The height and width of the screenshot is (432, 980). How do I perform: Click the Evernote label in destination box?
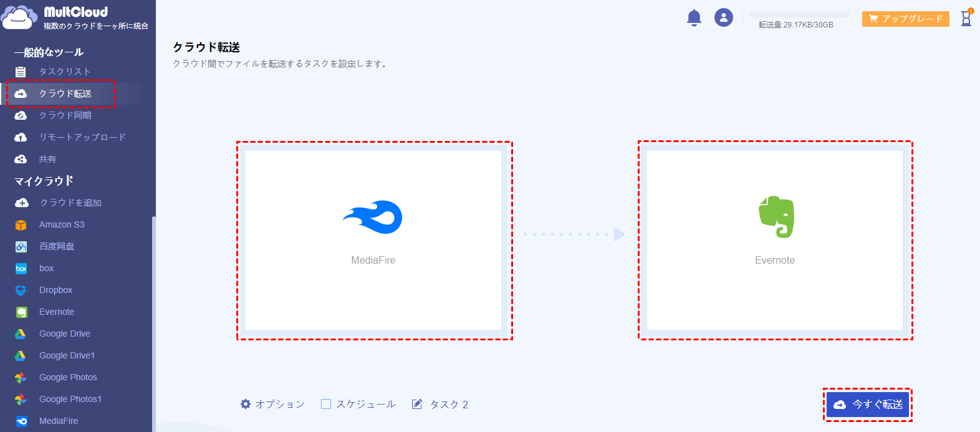[x=775, y=260]
